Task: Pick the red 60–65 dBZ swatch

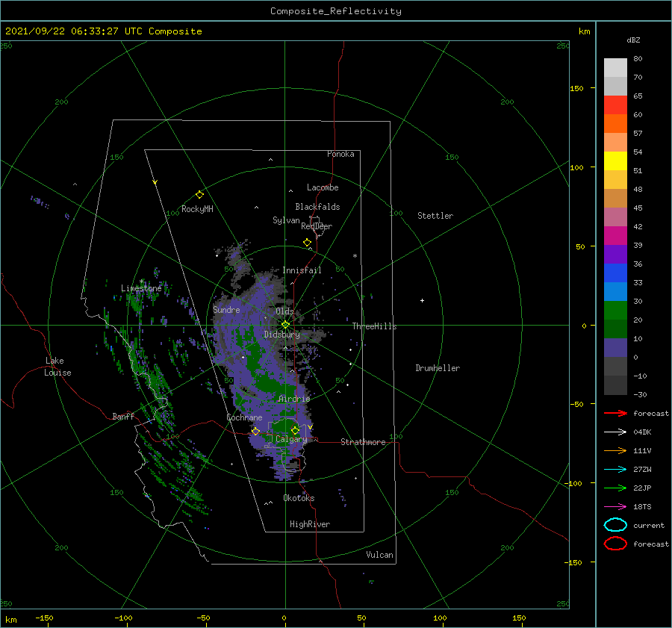Action: (x=615, y=105)
